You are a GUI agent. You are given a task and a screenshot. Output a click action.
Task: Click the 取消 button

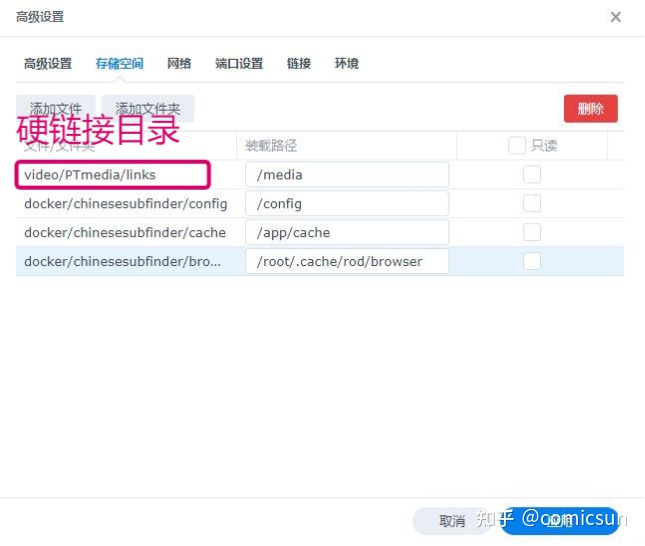452,521
